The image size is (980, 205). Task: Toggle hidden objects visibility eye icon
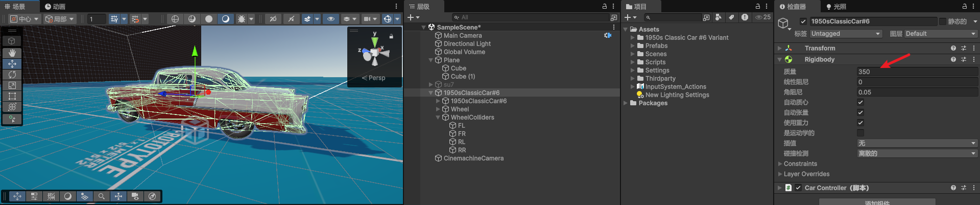coord(331,19)
